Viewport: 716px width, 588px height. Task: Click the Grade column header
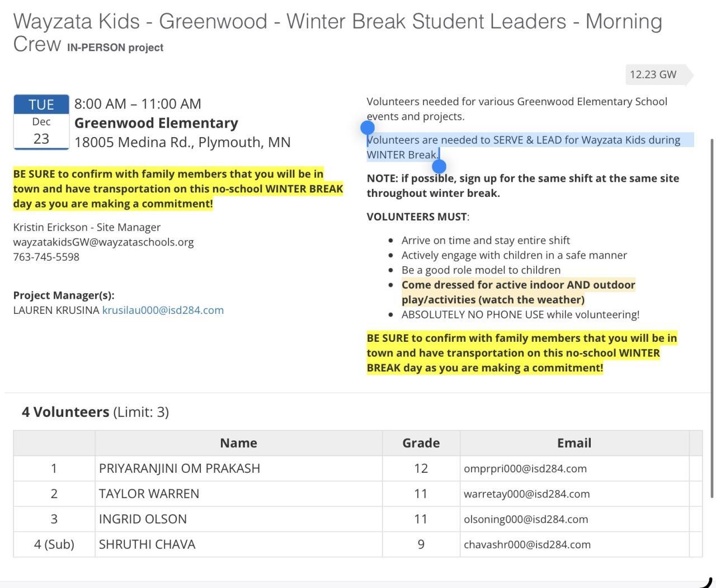421,443
